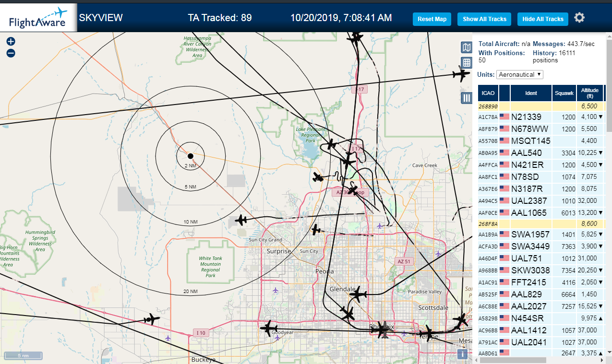Click the US flag in the N21339 row
The height and width of the screenshot is (364, 612).
coord(504,117)
